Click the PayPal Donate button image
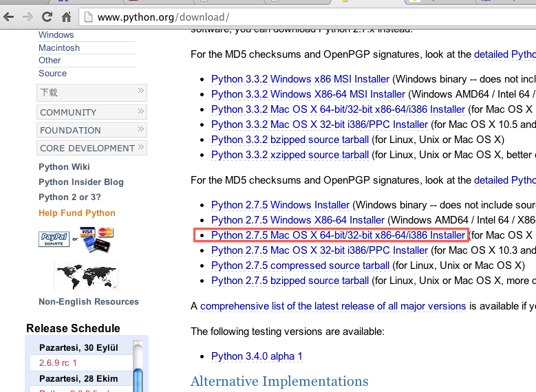 pyautogui.click(x=54, y=239)
